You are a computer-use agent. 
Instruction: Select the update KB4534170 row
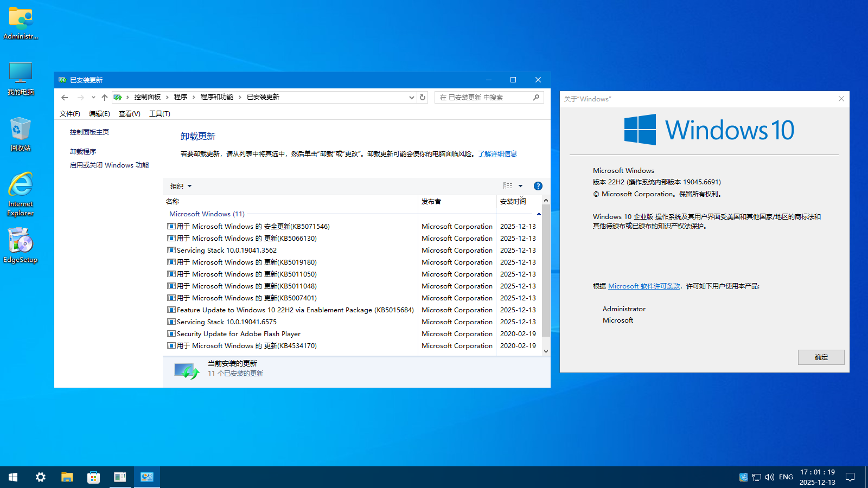352,346
